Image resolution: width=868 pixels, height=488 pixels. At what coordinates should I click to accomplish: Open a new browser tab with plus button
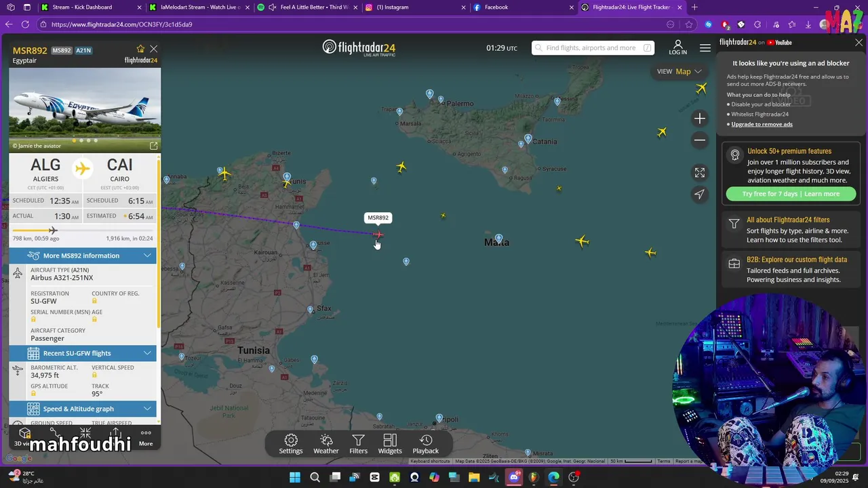point(694,7)
